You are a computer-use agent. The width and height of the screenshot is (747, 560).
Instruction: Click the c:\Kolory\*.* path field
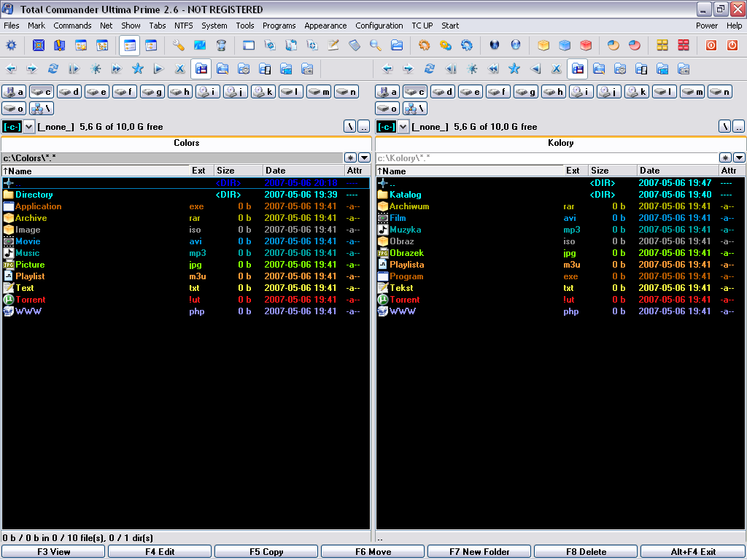point(547,158)
